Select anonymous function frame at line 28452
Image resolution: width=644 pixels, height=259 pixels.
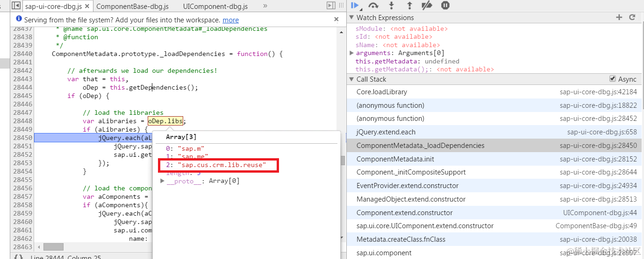pos(495,119)
